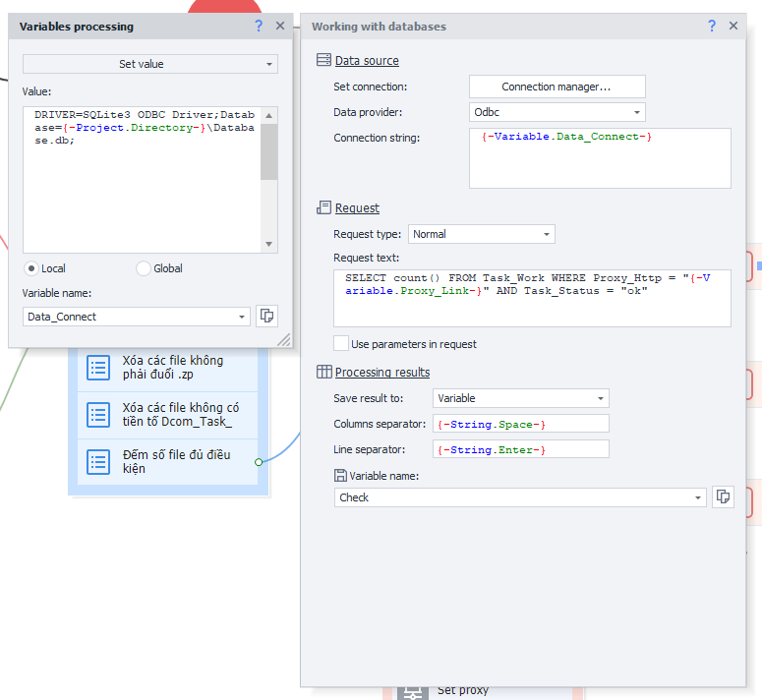Collapse the Data source section header
This screenshot has width=762, height=700.
(x=366, y=60)
